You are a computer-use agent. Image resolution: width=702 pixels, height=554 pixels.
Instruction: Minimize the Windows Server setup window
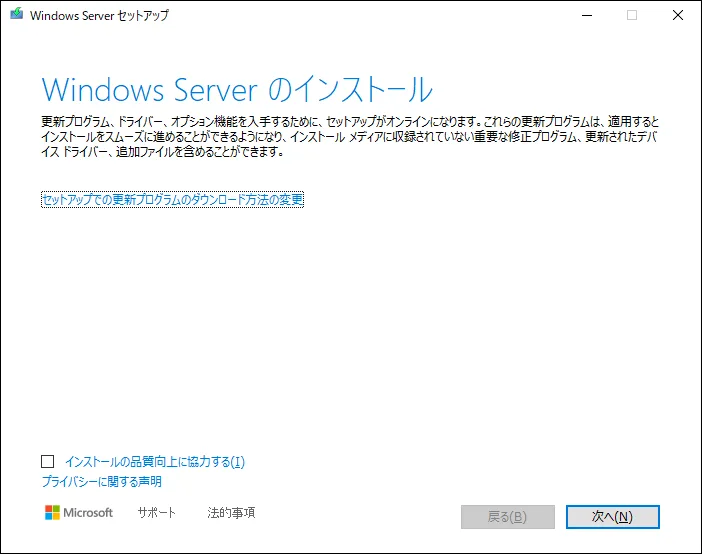point(587,15)
